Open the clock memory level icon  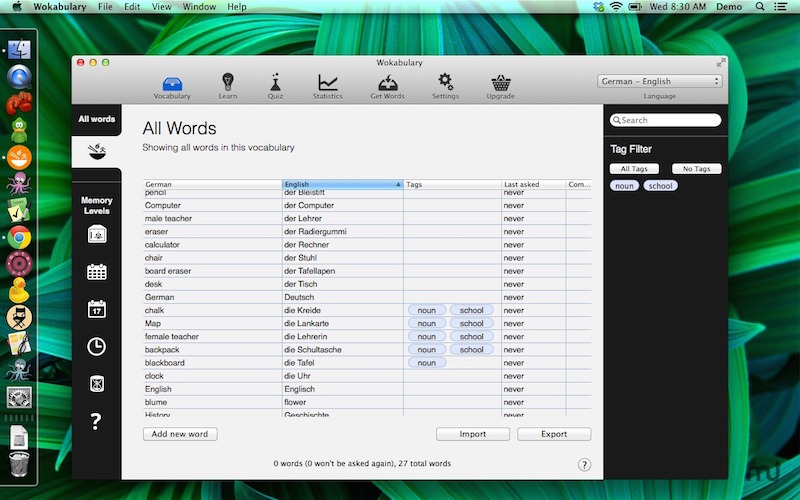pyautogui.click(x=96, y=346)
